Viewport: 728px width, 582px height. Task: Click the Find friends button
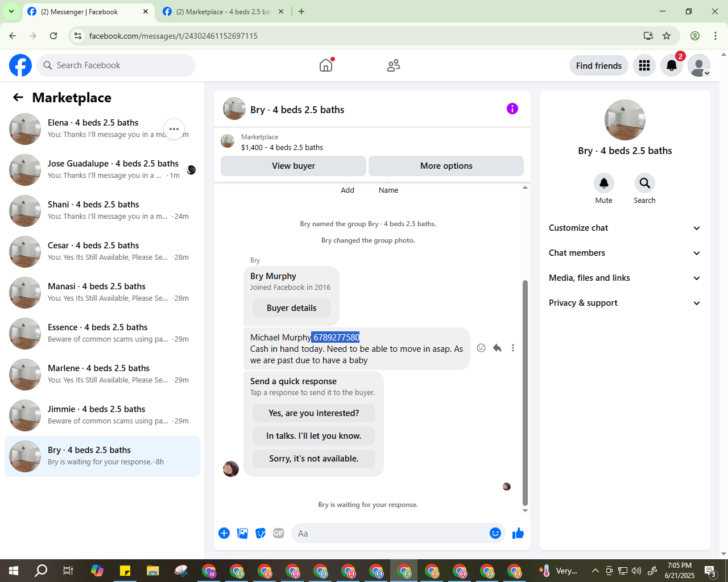tap(599, 65)
